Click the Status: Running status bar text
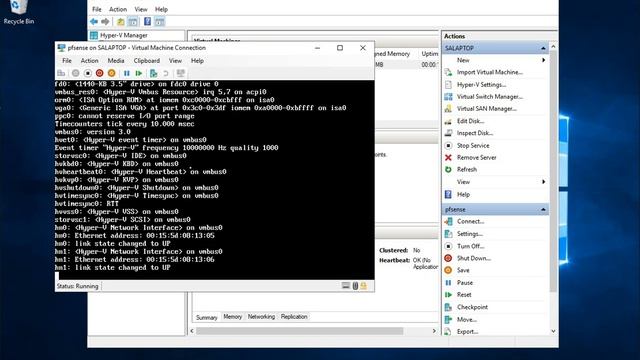Viewport: 640px width, 360px height. tap(78, 286)
